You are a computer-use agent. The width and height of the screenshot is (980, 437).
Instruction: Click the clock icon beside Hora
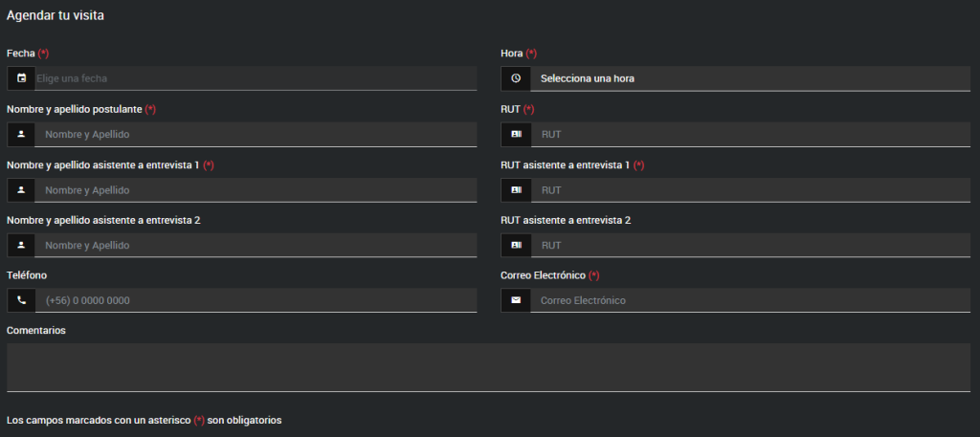pyautogui.click(x=516, y=78)
